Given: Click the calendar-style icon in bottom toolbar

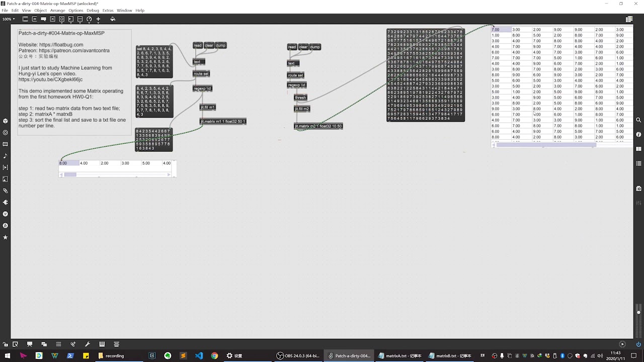Looking at the screenshot, I should click(117, 344).
